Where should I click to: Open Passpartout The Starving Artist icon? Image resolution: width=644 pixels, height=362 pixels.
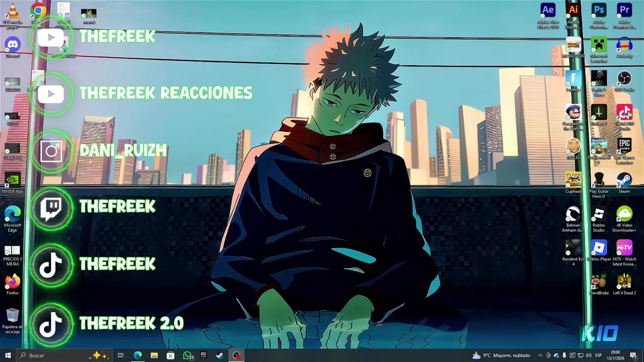573,118
